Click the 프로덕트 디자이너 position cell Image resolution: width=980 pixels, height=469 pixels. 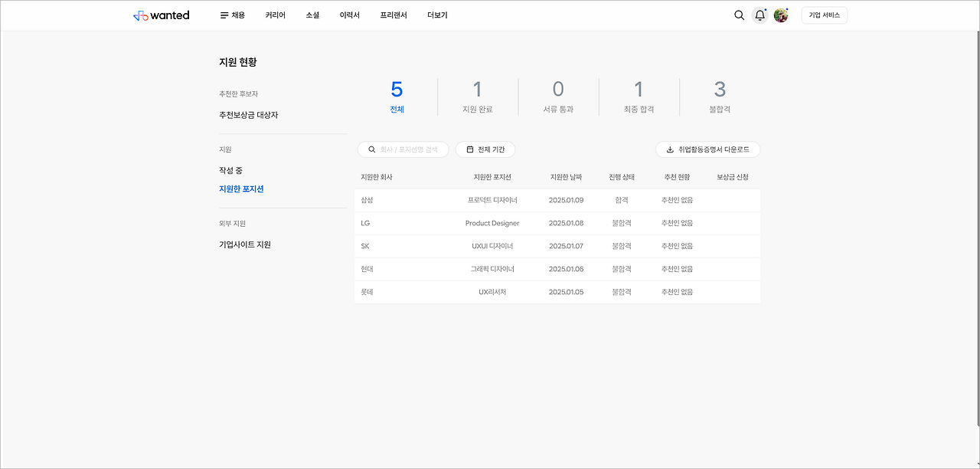point(492,200)
